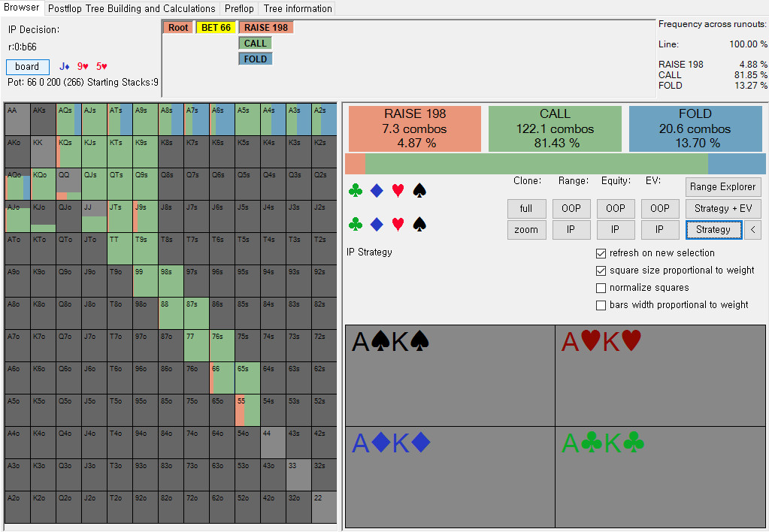
Task: Open Postflop Tree Building and Calculations tab
Action: coord(132,9)
